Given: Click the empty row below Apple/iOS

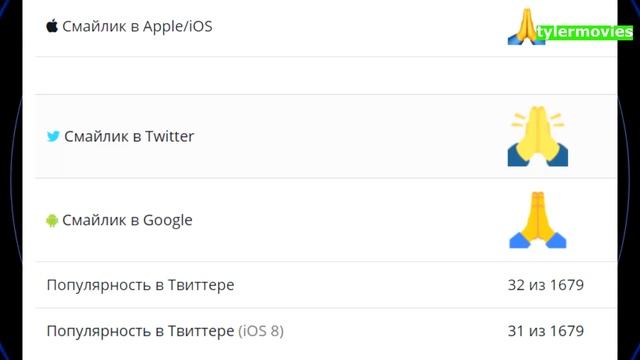Looking at the screenshot, I should pyautogui.click(x=326, y=76).
